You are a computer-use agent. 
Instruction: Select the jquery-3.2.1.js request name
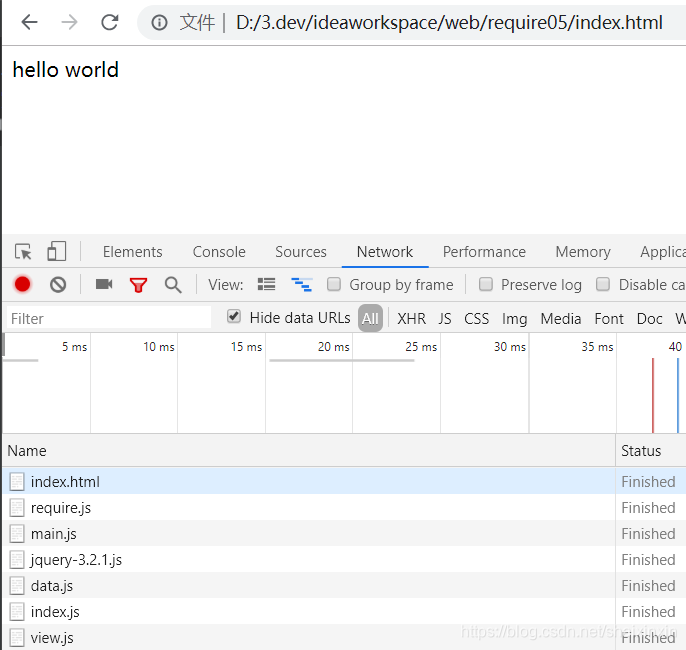pyautogui.click(x=76, y=560)
